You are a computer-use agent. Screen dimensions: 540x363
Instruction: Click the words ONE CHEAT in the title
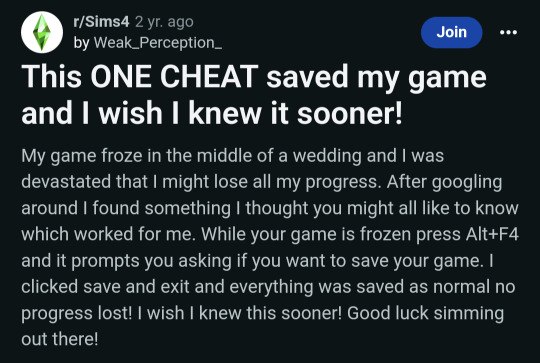click(x=174, y=76)
